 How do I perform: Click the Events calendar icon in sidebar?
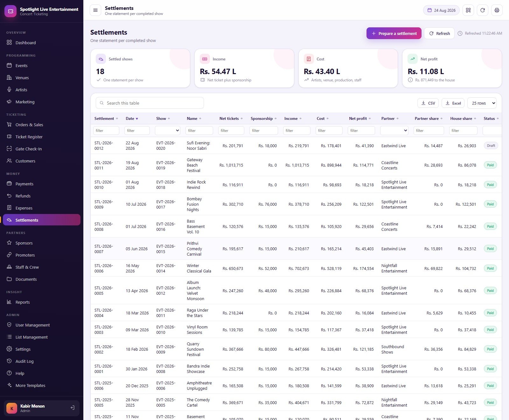9,65
